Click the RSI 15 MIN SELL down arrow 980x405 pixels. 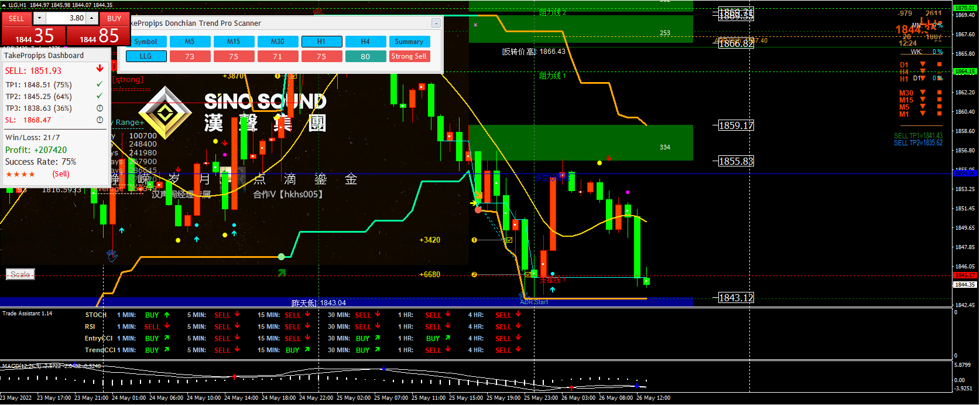(x=307, y=326)
